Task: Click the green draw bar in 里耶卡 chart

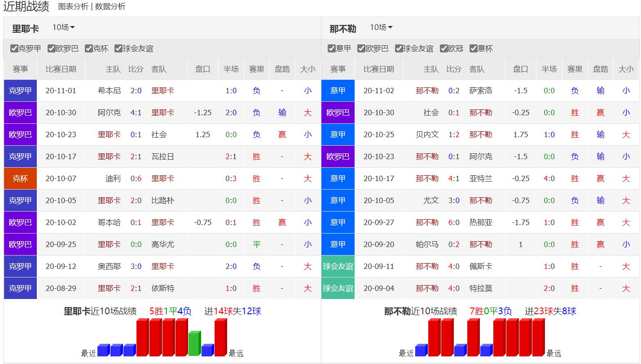Action: (194, 344)
